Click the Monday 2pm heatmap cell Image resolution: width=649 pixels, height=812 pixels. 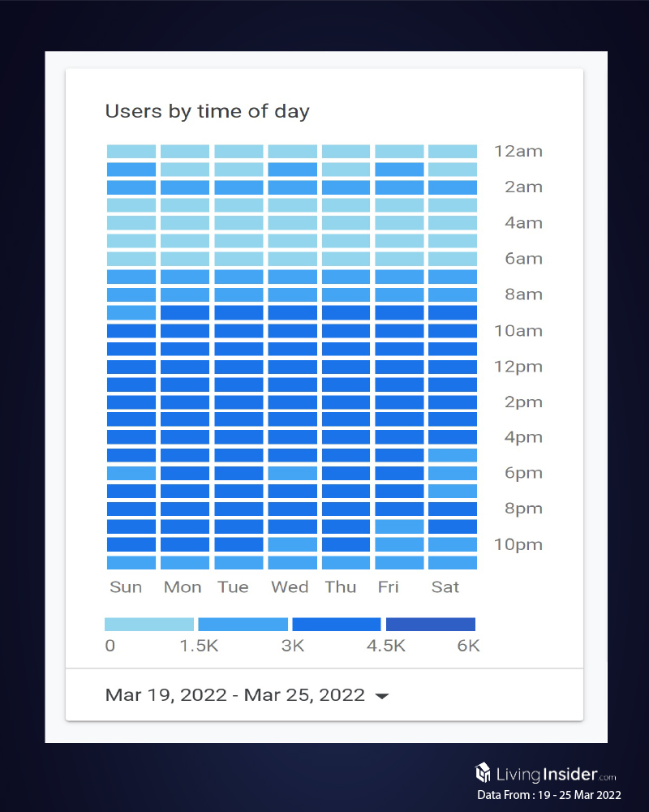point(185,402)
